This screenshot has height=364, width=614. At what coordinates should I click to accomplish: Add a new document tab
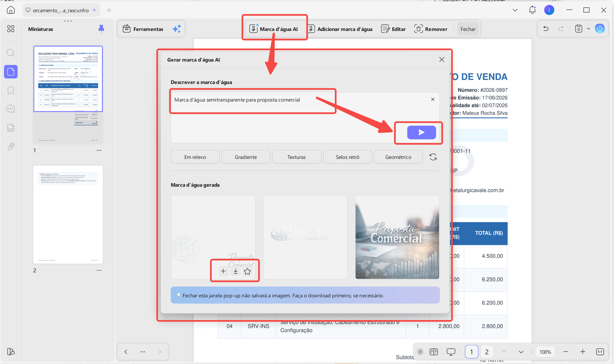[109, 10]
